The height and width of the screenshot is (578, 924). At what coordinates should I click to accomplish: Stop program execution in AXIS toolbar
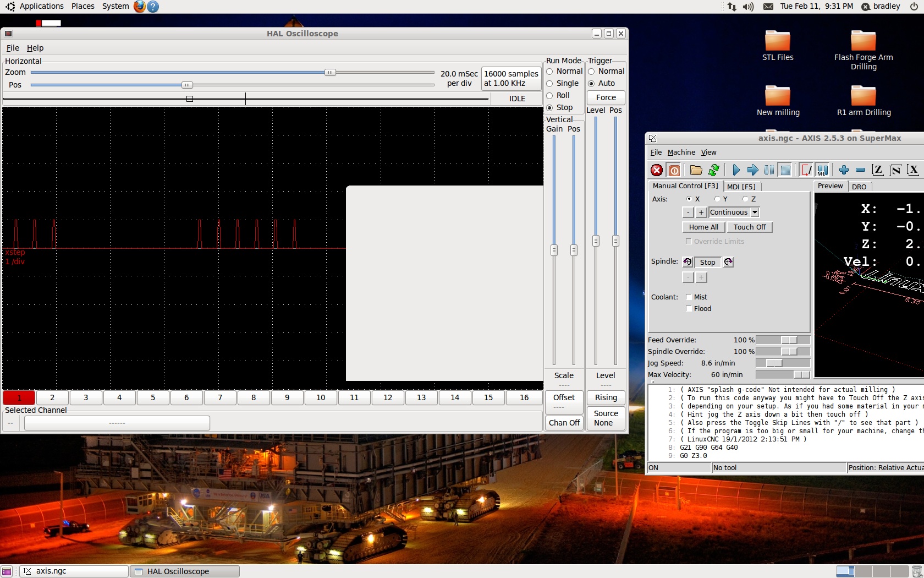[785, 170]
